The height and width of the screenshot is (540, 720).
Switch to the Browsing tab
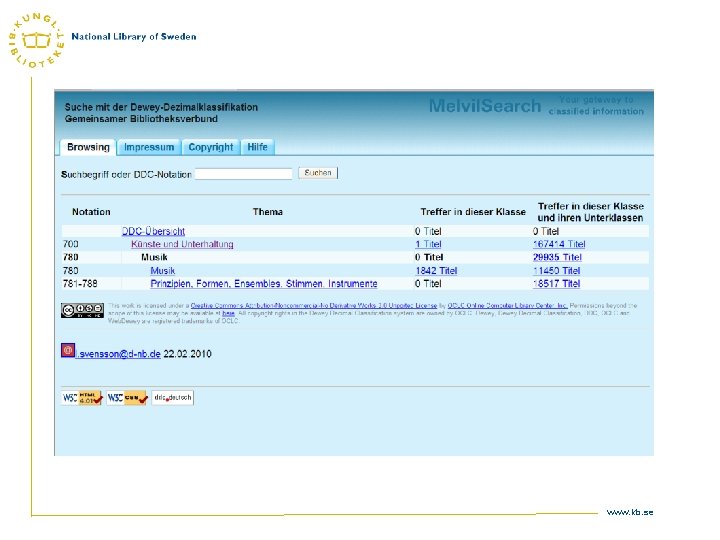(x=88, y=147)
